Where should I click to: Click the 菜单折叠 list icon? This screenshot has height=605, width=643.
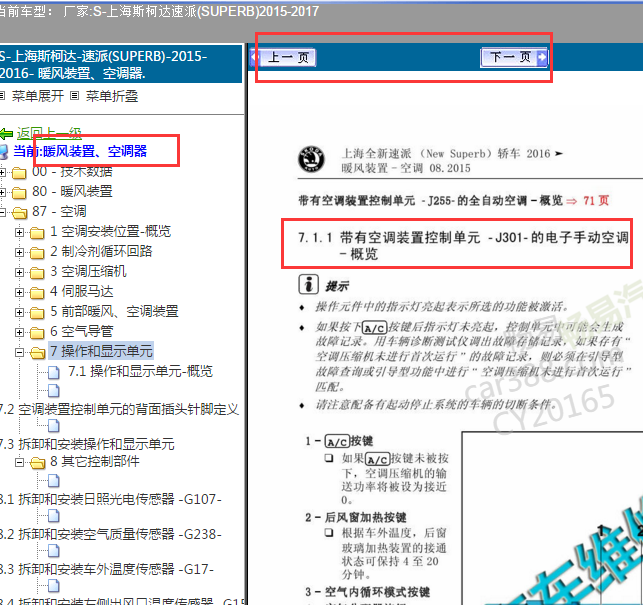[74, 96]
